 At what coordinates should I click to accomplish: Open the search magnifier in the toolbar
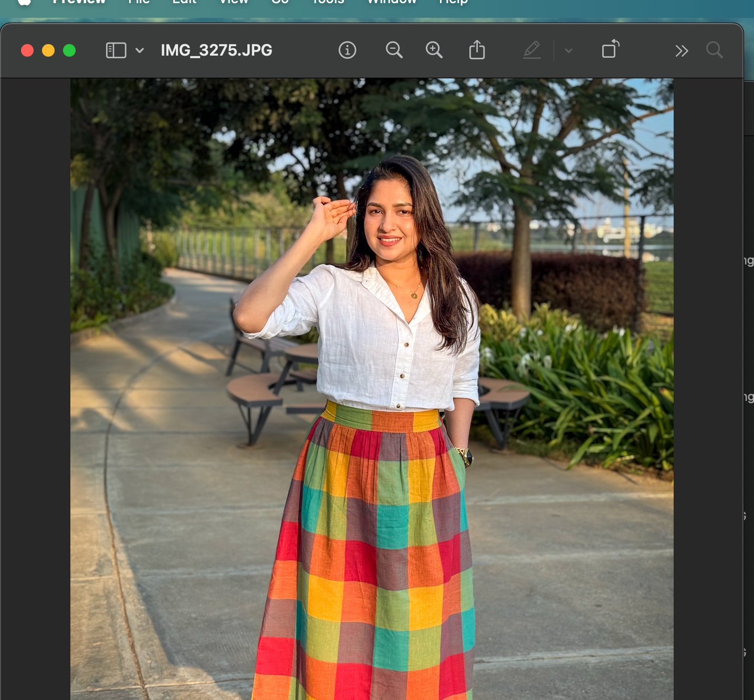714,50
